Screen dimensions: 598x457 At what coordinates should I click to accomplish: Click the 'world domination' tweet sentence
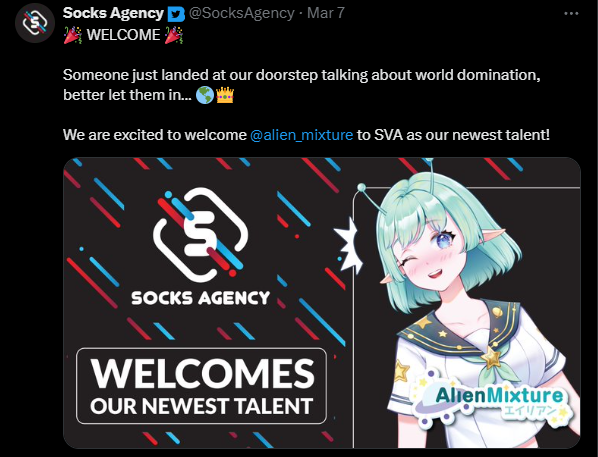(301, 85)
